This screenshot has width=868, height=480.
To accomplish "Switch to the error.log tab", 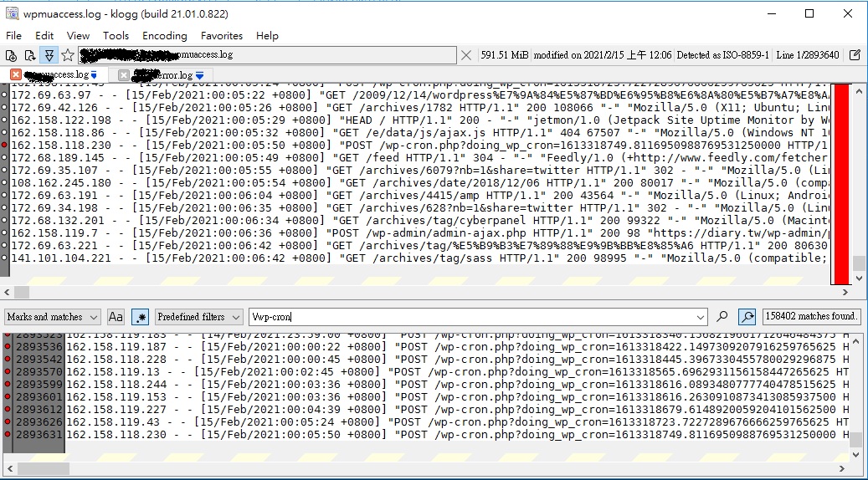I will coord(163,75).
